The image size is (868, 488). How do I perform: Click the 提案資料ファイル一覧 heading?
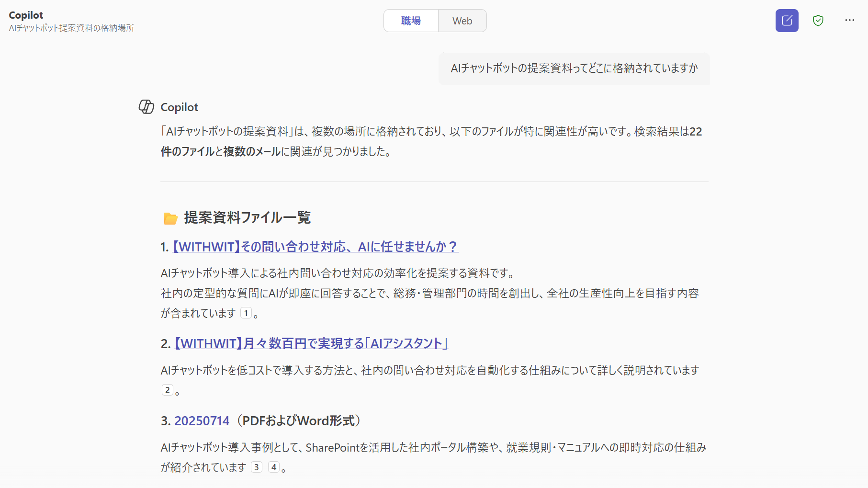[248, 217]
